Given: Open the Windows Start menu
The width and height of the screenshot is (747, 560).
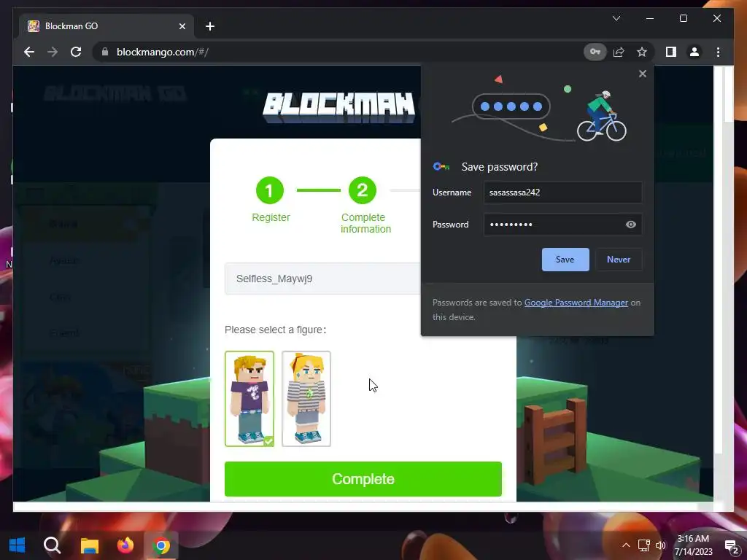Looking at the screenshot, I should 18,545.
